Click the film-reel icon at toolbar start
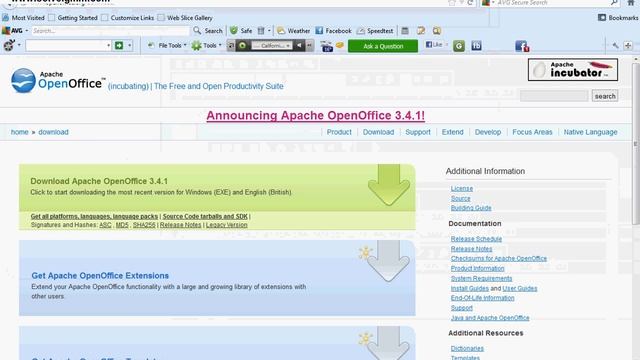 [x=9, y=45]
